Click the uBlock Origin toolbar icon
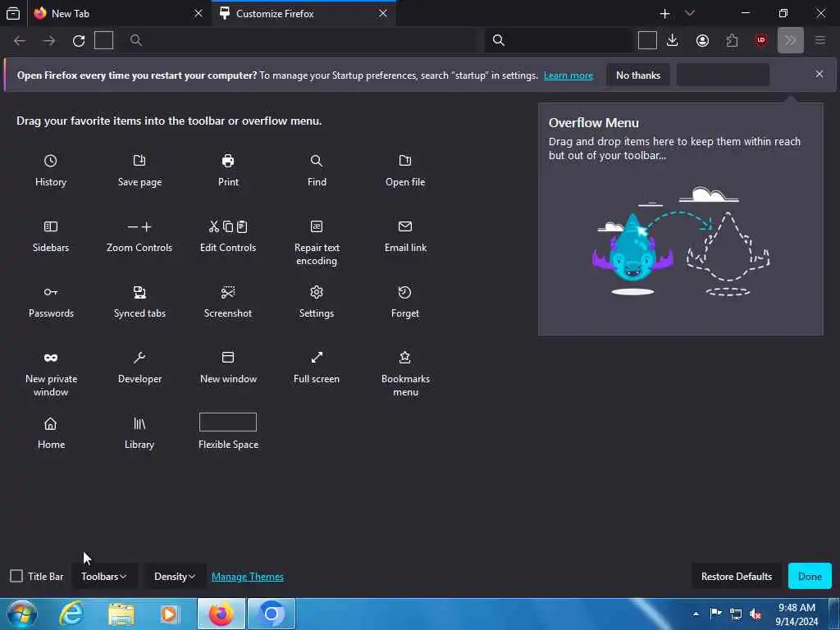The width and height of the screenshot is (840, 630). 760,40
